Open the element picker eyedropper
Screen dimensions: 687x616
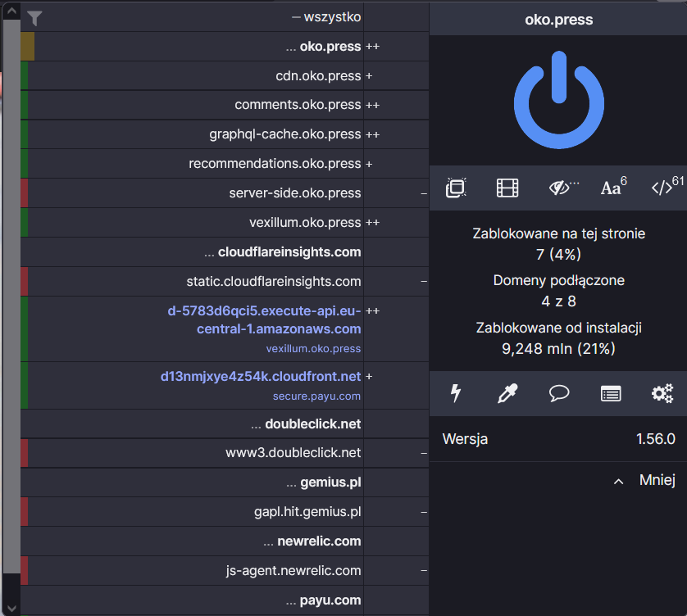[507, 393]
